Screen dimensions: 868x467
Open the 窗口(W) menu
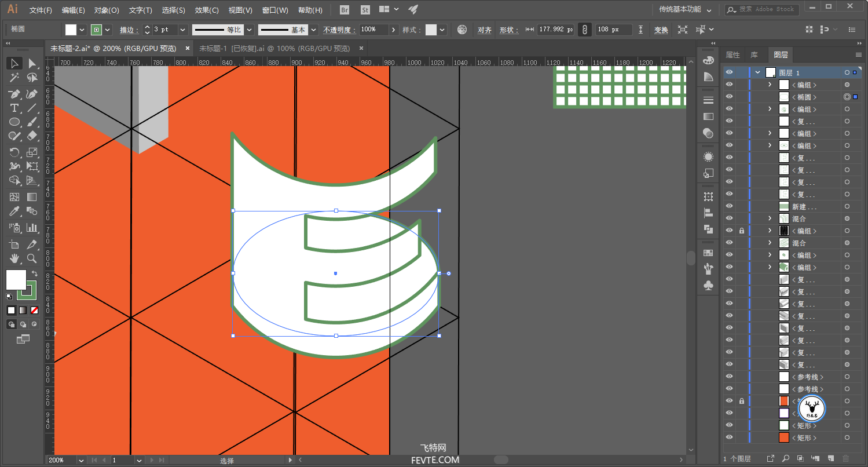pyautogui.click(x=275, y=10)
